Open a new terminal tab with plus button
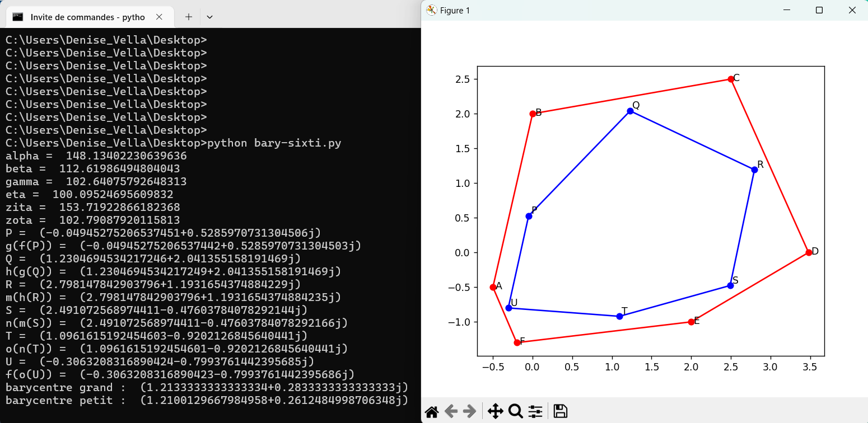The height and width of the screenshot is (423, 868). click(189, 17)
